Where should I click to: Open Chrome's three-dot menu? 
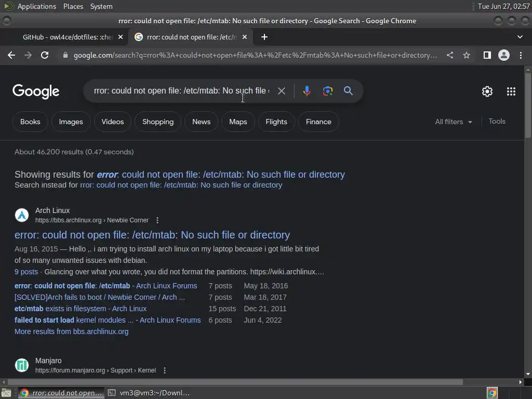[x=521, y=55]
